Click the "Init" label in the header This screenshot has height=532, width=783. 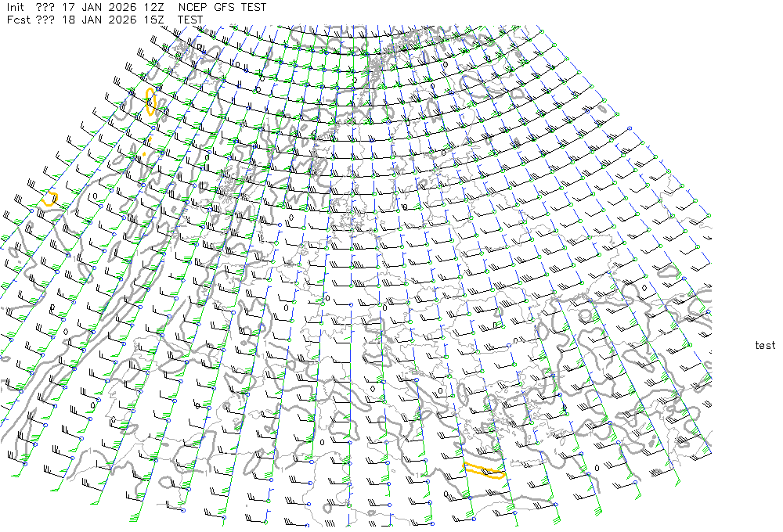tap(16, 7)
